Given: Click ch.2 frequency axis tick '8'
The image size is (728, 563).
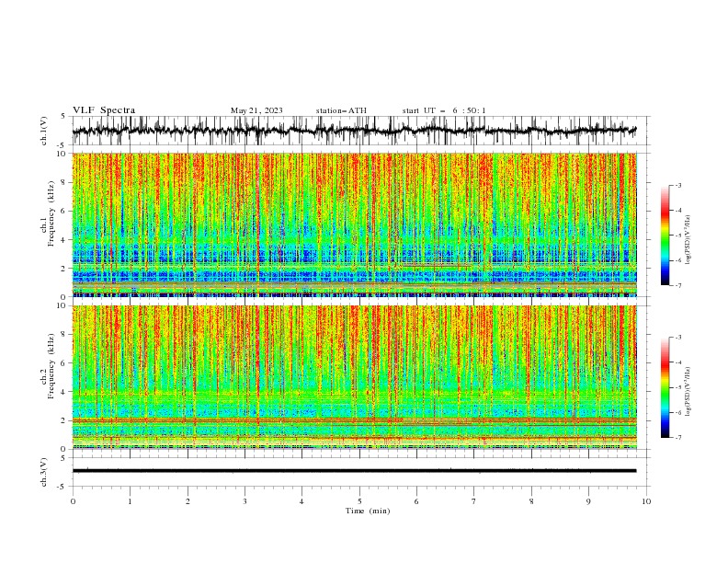Looking at the screenshot, I should [65, 335].
